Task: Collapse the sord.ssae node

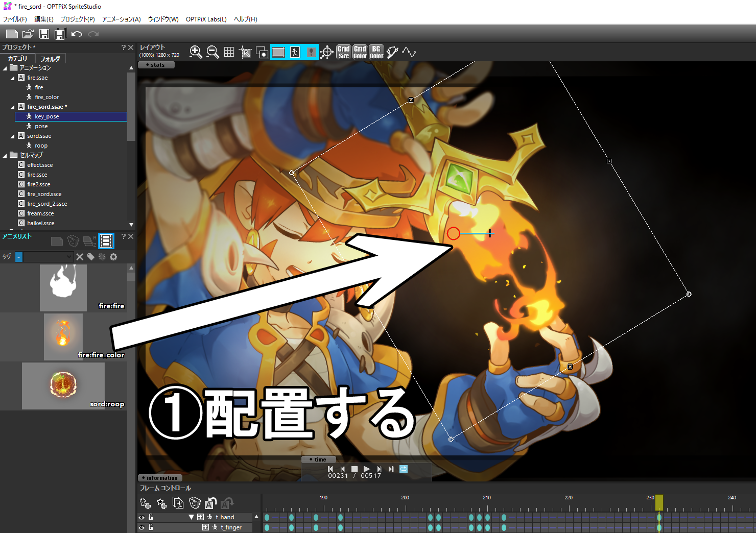Action: click(13, 136)
